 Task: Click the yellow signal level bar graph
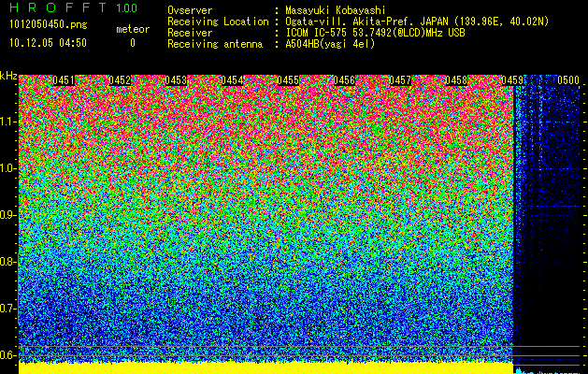click(x=265, y=368)
